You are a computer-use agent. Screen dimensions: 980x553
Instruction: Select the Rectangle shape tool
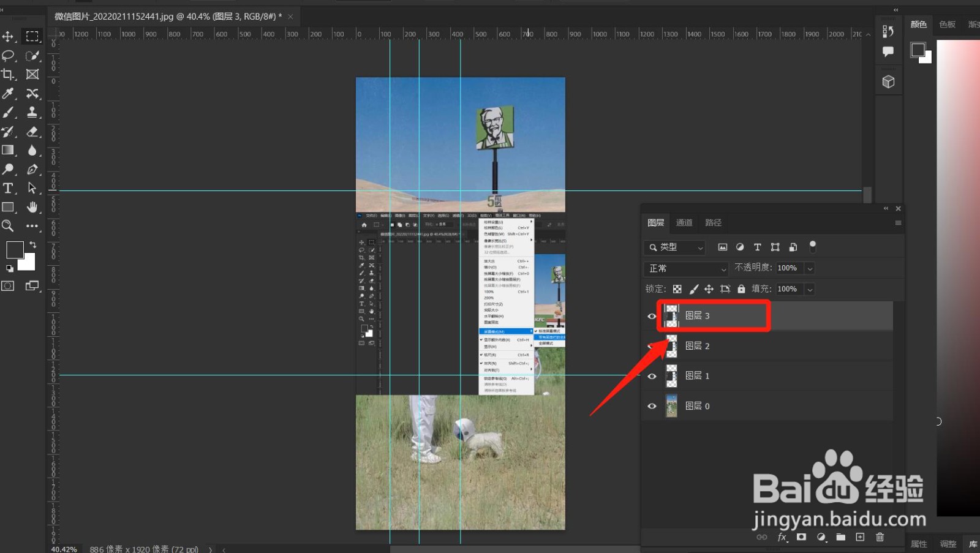[8, 208]
